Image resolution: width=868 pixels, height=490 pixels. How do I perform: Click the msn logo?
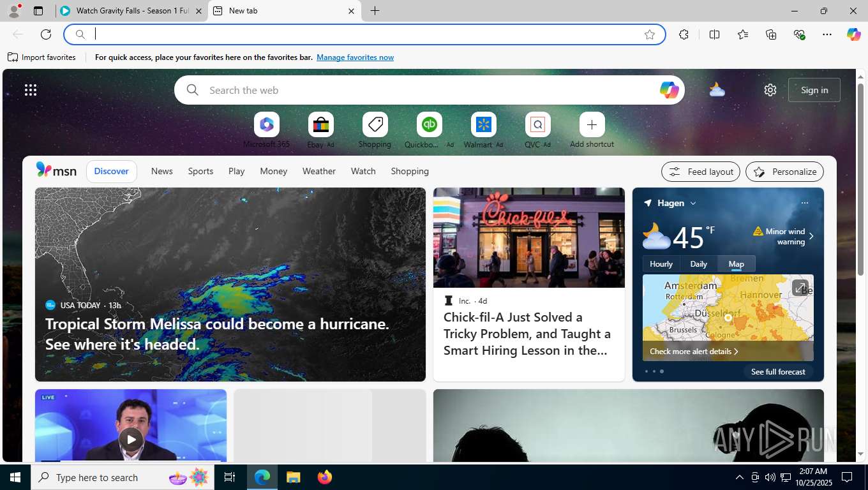[56, 170]
